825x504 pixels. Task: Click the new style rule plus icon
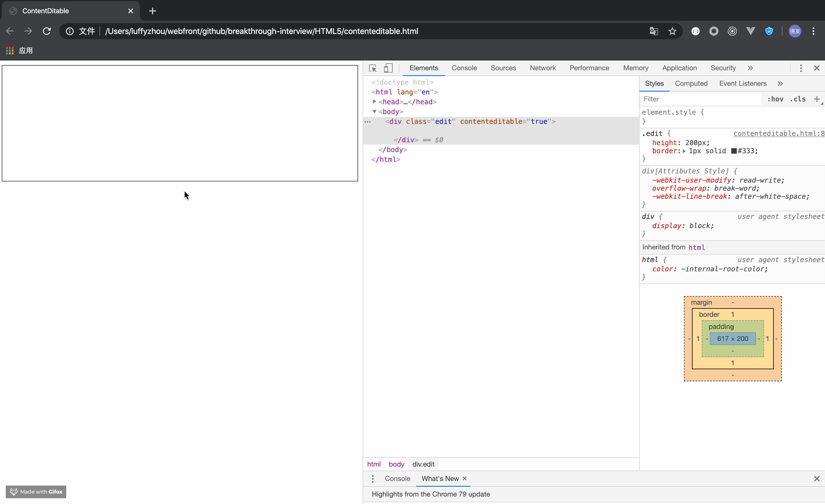tap(817, 99)
